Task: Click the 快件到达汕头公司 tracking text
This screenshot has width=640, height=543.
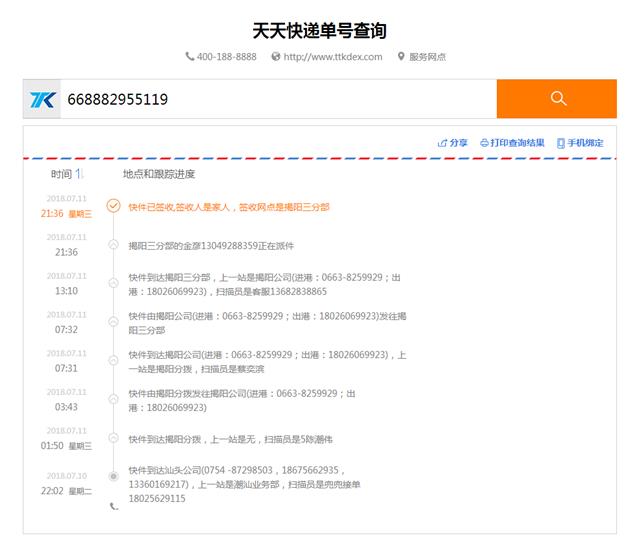Action: [244, 484]
